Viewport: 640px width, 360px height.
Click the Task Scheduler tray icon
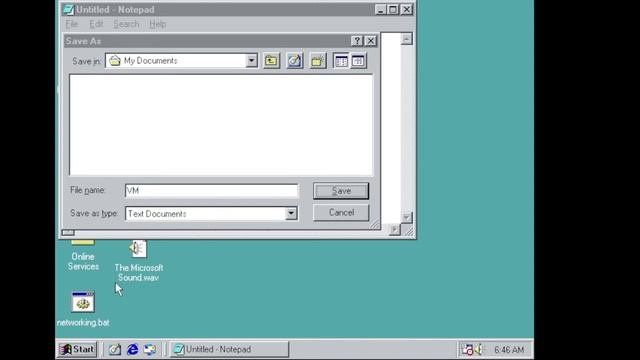pos(467,349)
